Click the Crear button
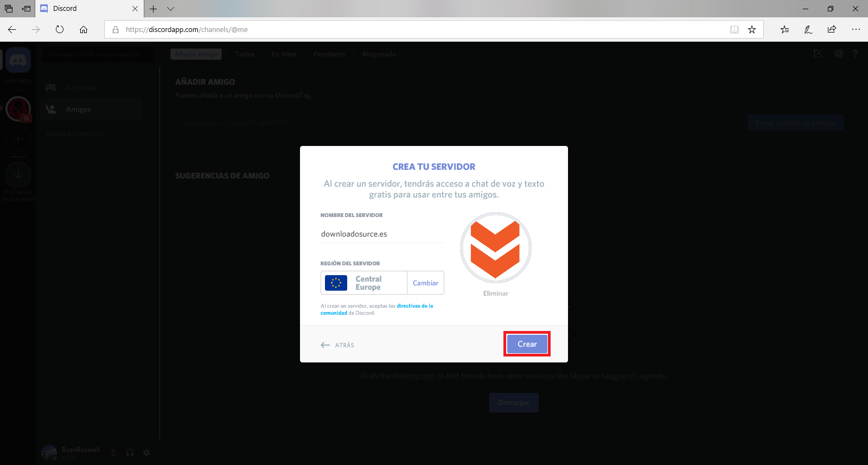868x465 pixels. (x=527, y=344)
